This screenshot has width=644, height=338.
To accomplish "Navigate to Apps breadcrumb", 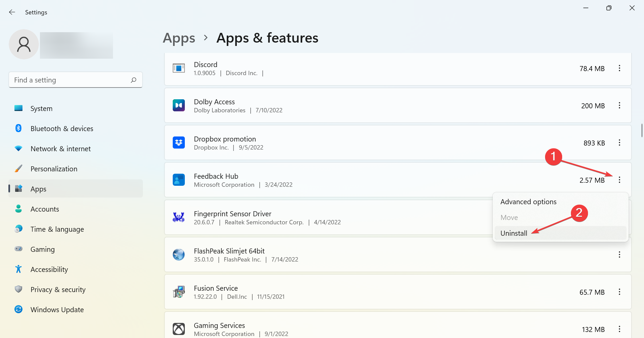I will coord(179,38).
